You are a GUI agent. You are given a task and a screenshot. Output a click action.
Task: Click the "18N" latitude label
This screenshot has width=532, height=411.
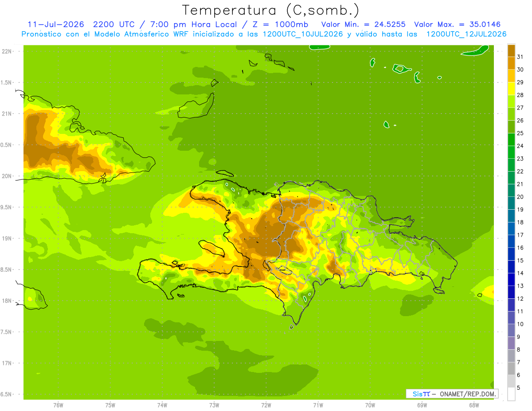pos(7,301)
